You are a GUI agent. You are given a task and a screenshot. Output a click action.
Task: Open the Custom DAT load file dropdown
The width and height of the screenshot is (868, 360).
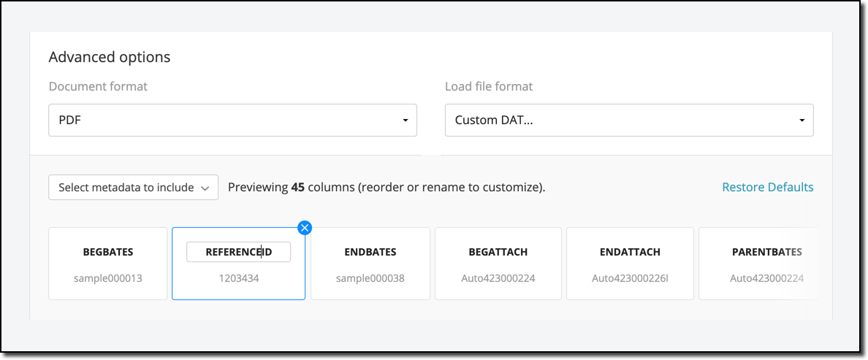[628, 120]
